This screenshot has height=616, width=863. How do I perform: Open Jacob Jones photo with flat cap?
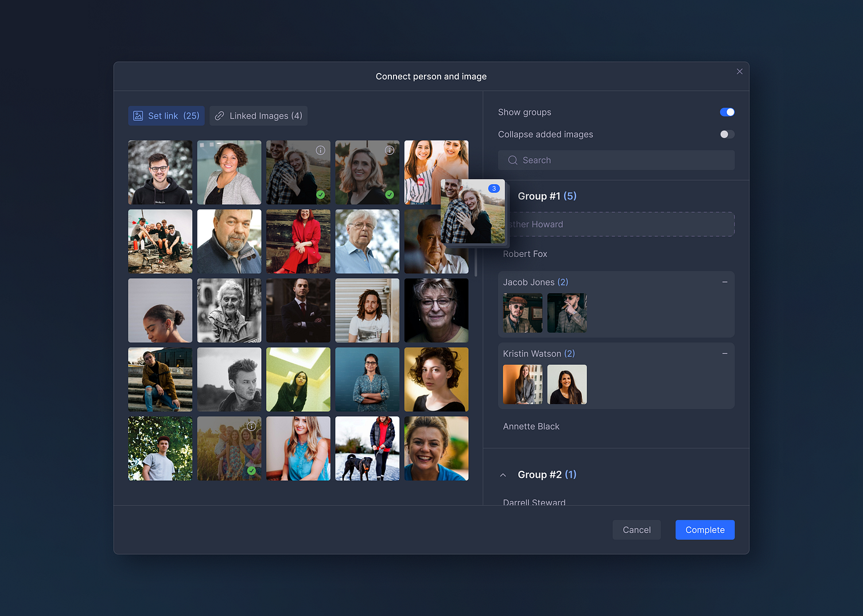tap(523, 313)
